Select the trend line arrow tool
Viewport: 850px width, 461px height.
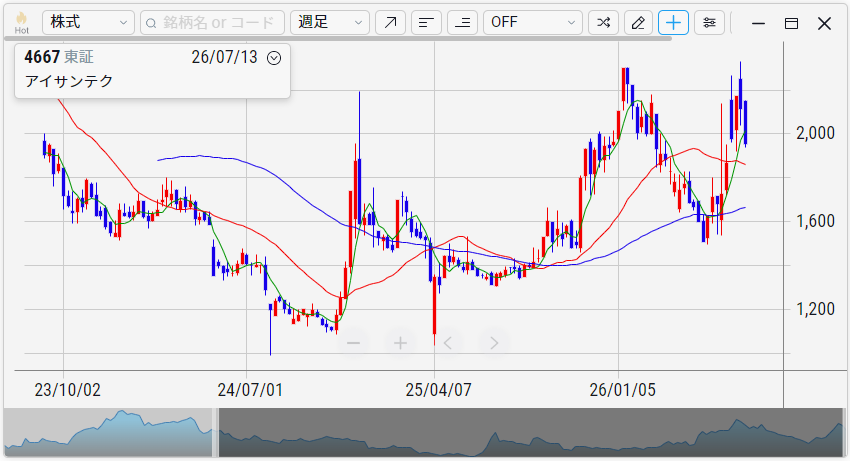tap(390, 22)
